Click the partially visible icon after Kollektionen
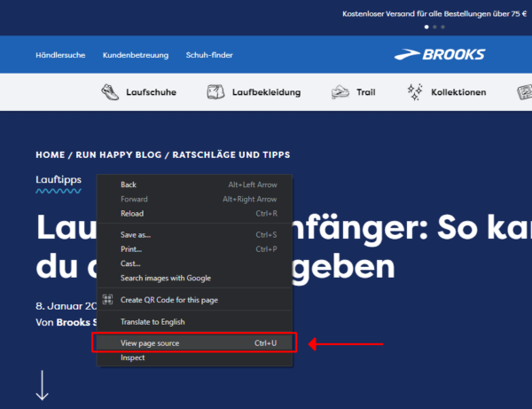The image size is (532, 409). click(524, 92)
